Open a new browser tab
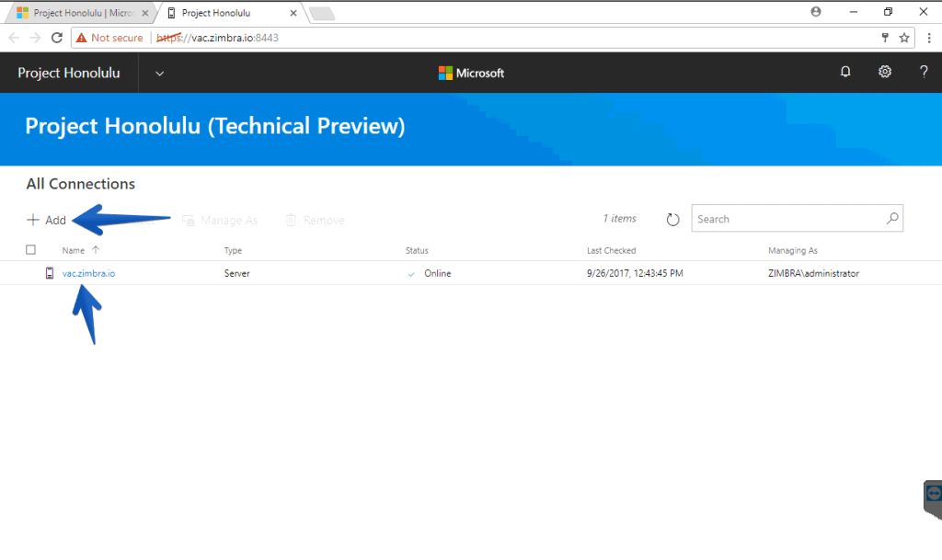This screenshot has width=942, height=560. coord(322,13)
